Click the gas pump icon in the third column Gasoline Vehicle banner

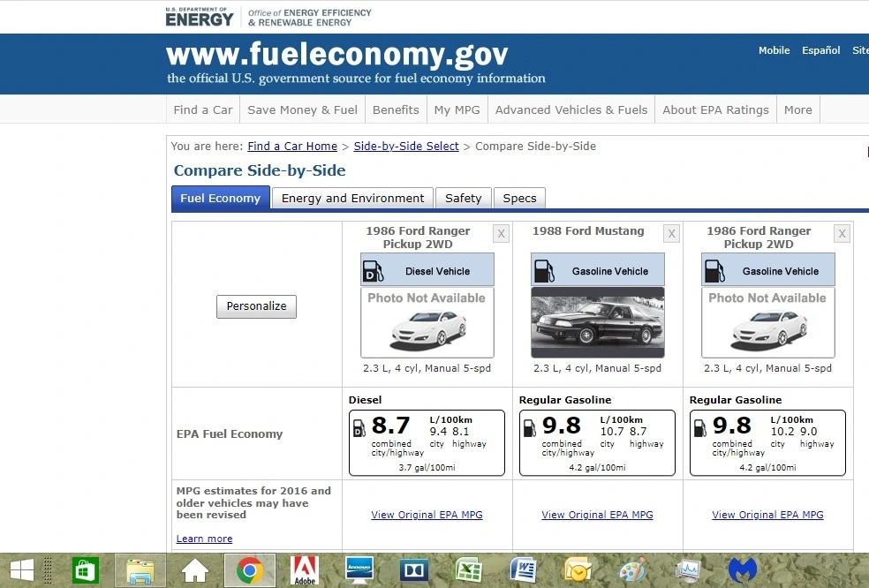714,271
